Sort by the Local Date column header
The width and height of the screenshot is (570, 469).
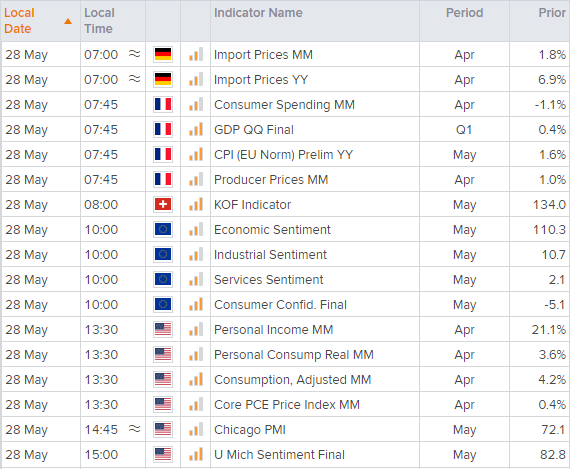point(19,21)
